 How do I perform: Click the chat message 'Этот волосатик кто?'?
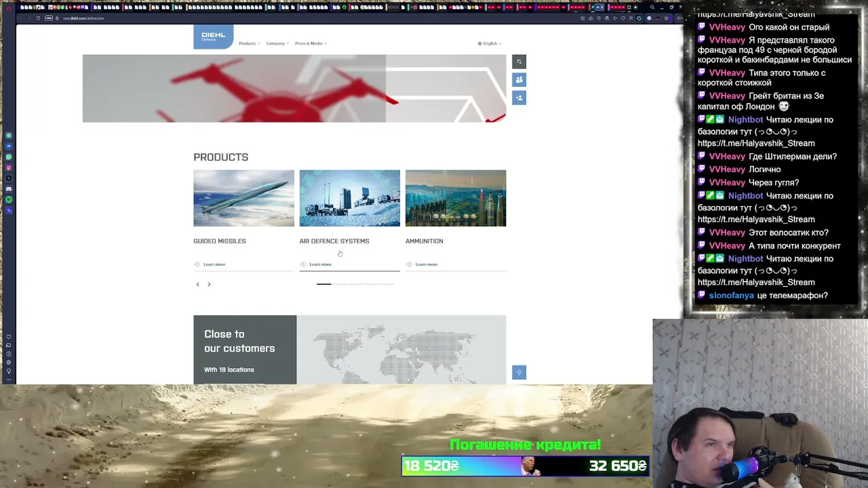(x=789, y=232)
